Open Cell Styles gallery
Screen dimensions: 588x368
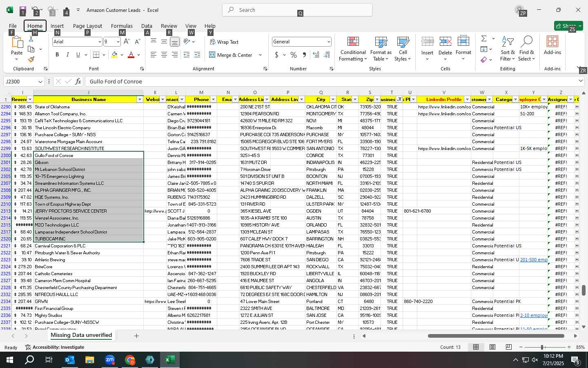(403, 49)
